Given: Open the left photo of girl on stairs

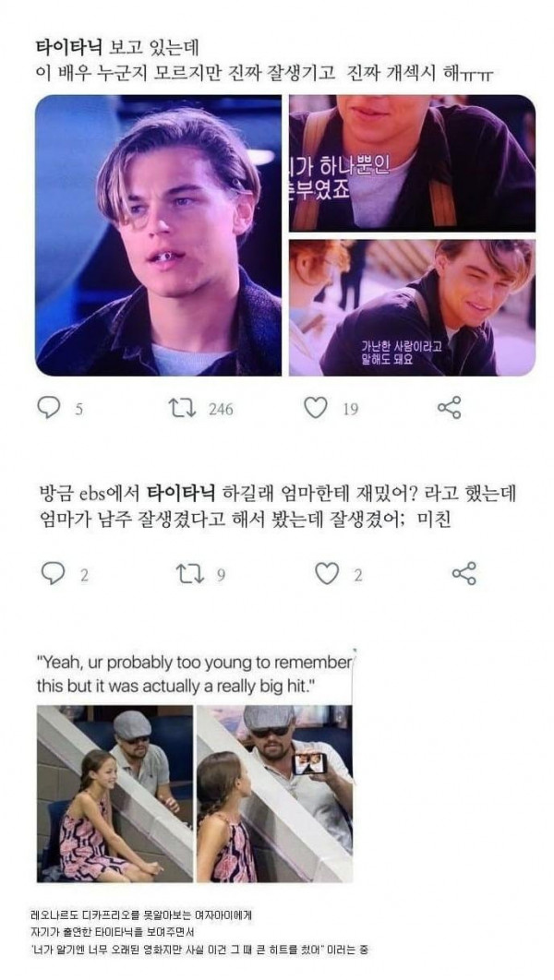Looking at the screenshot, I should pyautogui.click(x=115, y=794).
